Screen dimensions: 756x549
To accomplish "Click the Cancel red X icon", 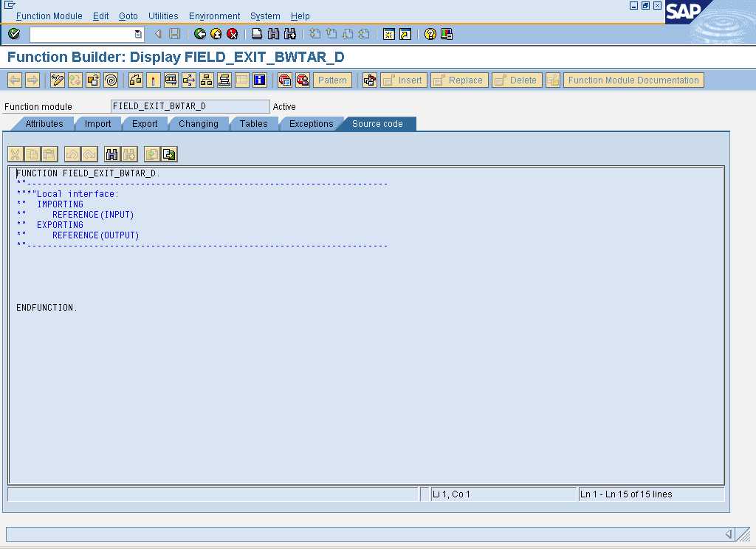I will pyautogui.click(x=232, y=33).
